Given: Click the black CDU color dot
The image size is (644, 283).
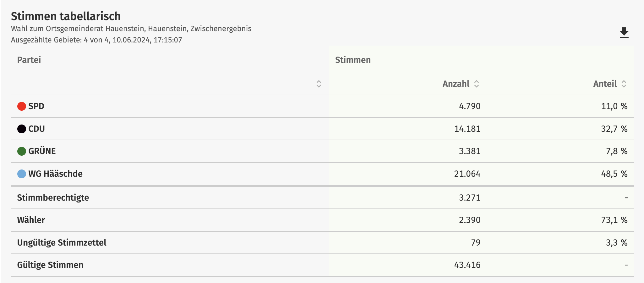Looking at the screenshot, I should tap(21, 129).
